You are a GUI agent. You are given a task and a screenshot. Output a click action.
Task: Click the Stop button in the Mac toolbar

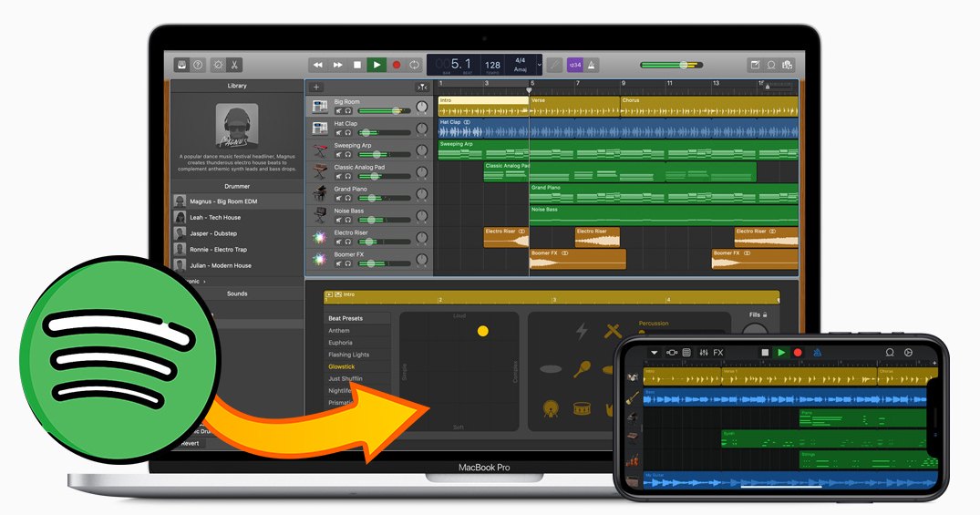[x=356, y=65]
